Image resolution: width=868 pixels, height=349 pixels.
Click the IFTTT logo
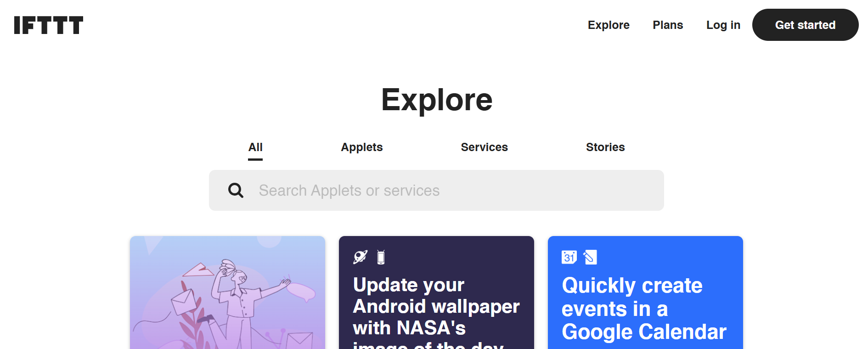(49, 25)
